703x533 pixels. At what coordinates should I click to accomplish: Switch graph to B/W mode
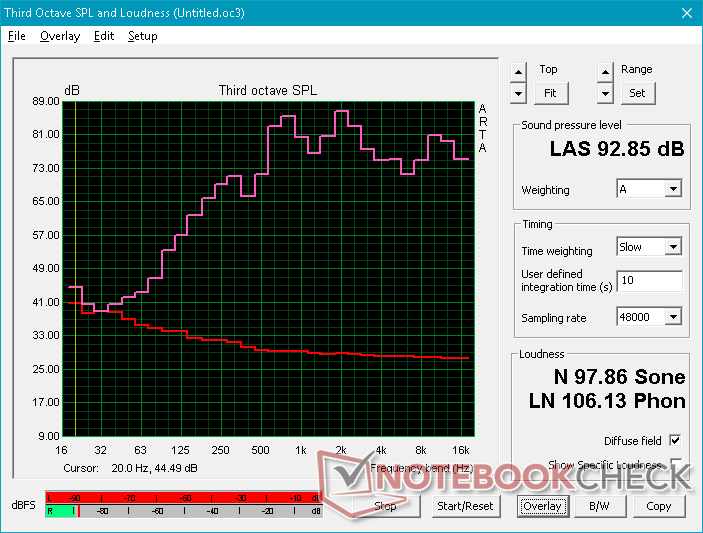[x=599, y=506]
